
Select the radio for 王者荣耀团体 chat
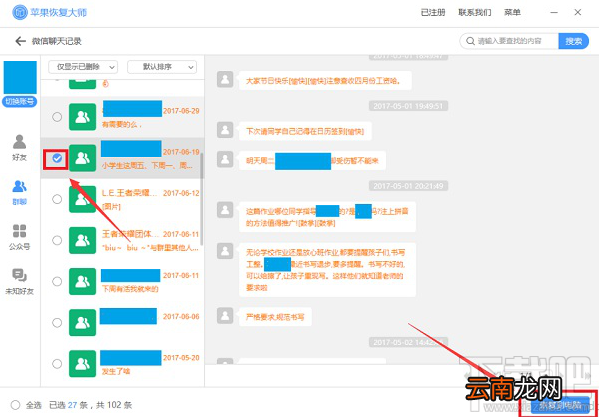57,240
